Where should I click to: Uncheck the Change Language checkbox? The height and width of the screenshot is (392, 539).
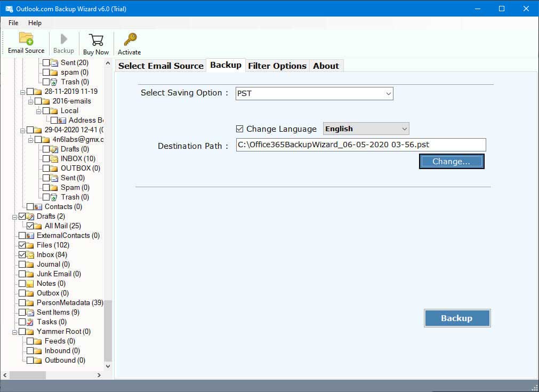[x=239, y=129]
